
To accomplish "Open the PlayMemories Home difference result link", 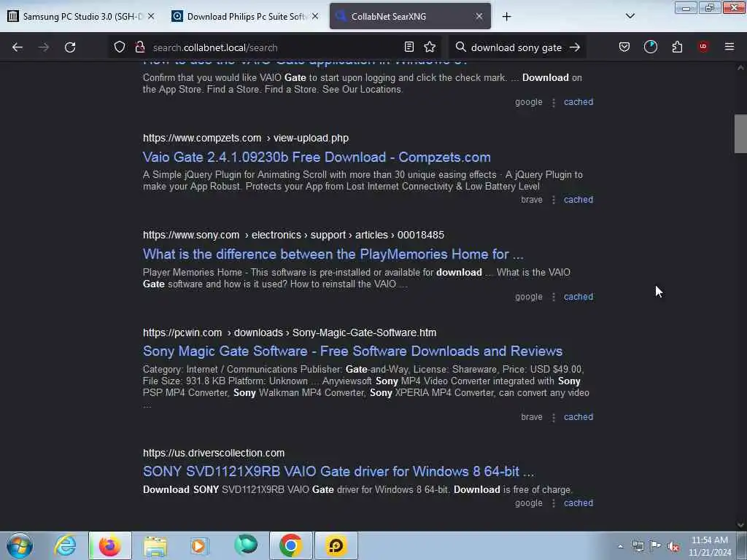I will 333,254.
